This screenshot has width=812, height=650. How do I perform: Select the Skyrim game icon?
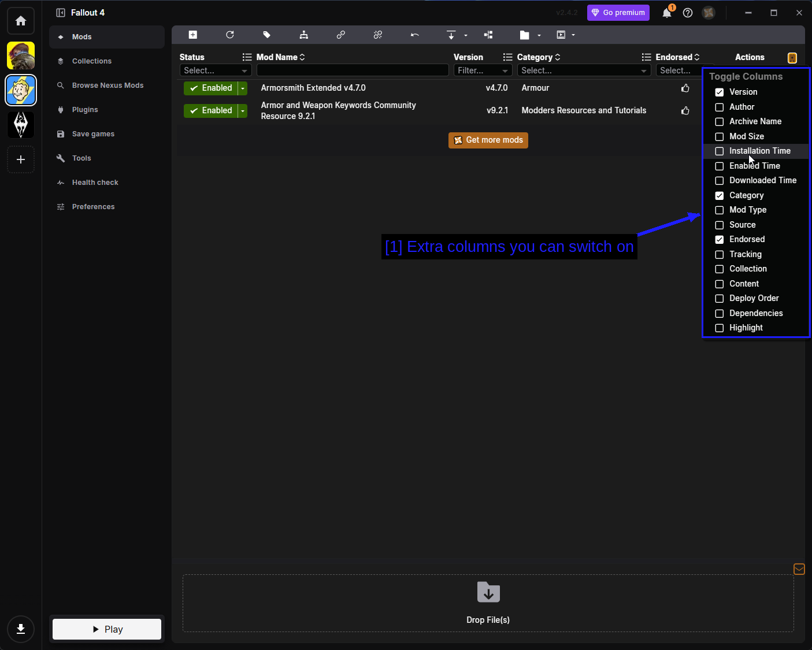pyautogui.click(x=21, y=125)
